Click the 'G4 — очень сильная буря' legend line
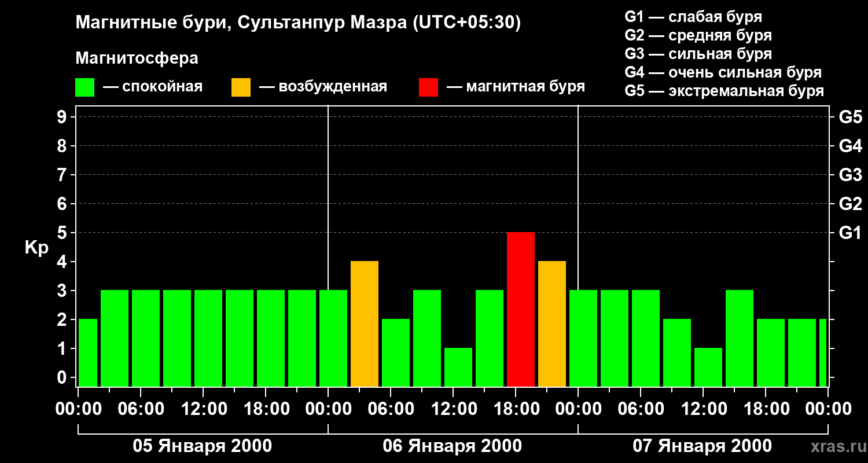868x463 pixels. tap(723, 72)
